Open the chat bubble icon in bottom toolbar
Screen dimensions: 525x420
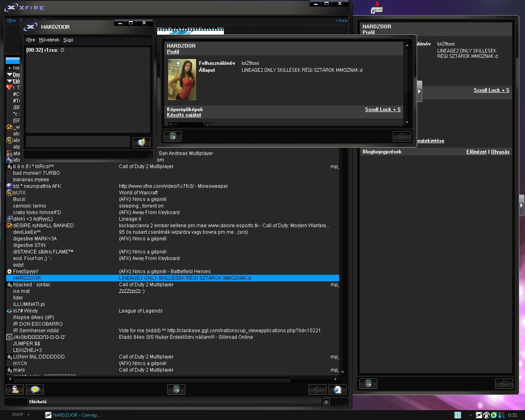point(35,389)
